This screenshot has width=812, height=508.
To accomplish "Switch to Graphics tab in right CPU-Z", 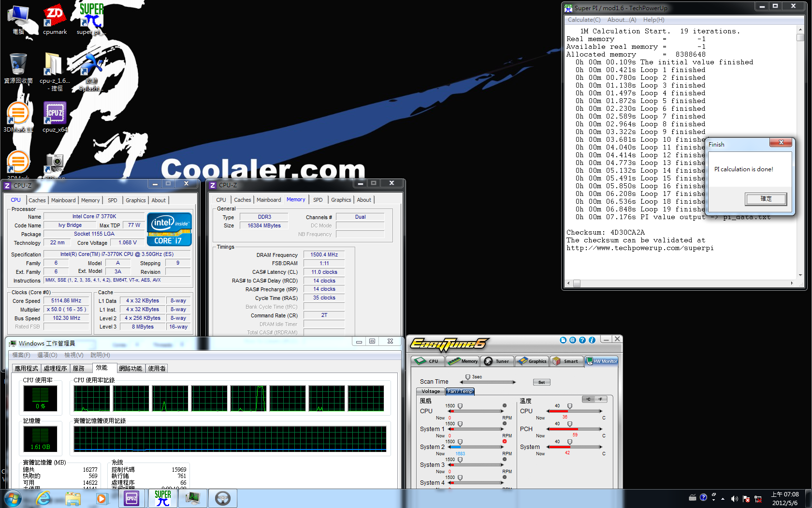I will click(341, 200).
